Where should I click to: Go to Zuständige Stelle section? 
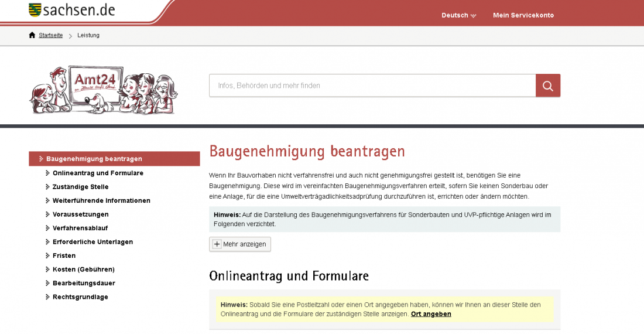click(x=81, y=187)
